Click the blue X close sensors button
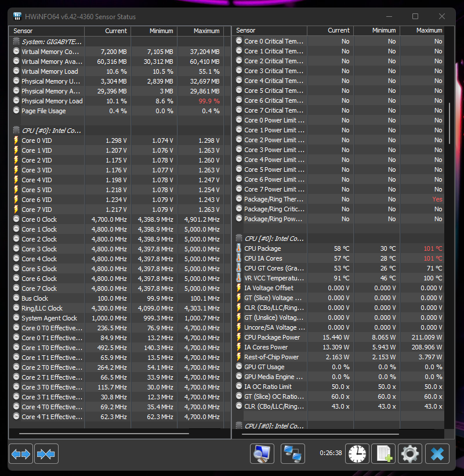 click(x=437, y=453)
